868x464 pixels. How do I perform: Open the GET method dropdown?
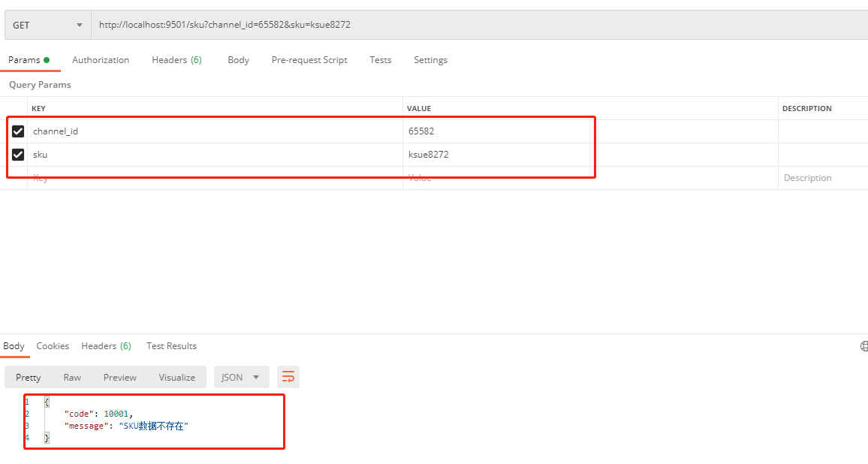[x=47, y=25]
